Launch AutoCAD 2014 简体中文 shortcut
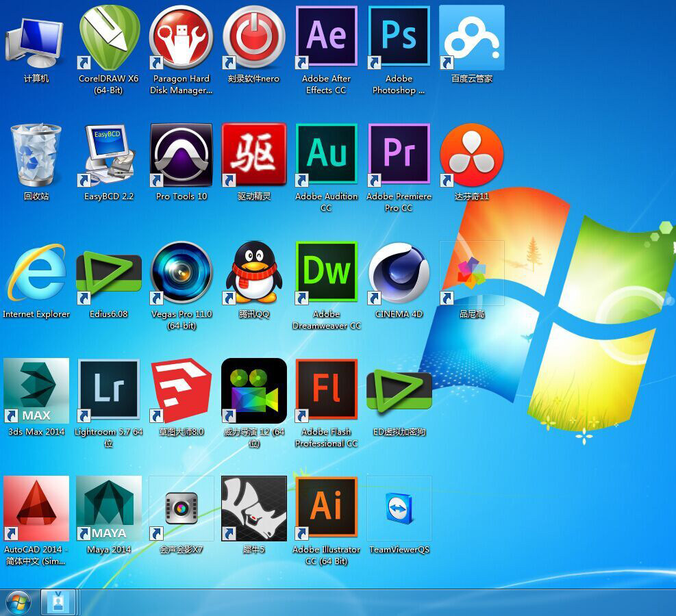This screenshot has height=616, width=676. tap(36, 509)
